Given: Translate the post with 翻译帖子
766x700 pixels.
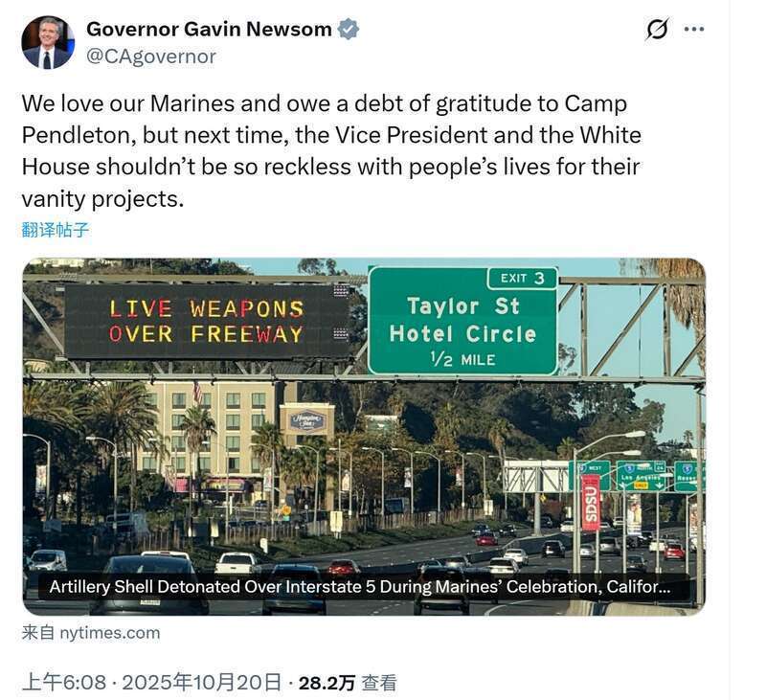Looking at the screenshot, I should (x=56, y=230).
